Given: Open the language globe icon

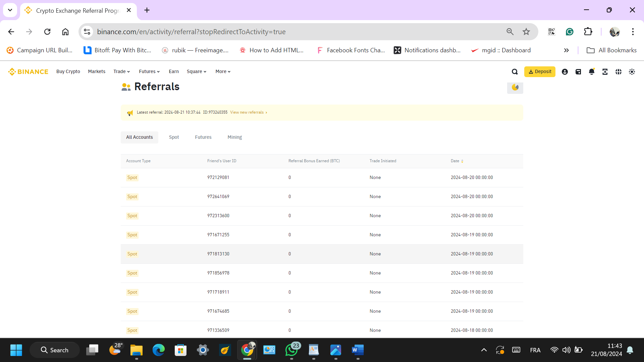Looking at the screenshot, I should pos(619,72).
